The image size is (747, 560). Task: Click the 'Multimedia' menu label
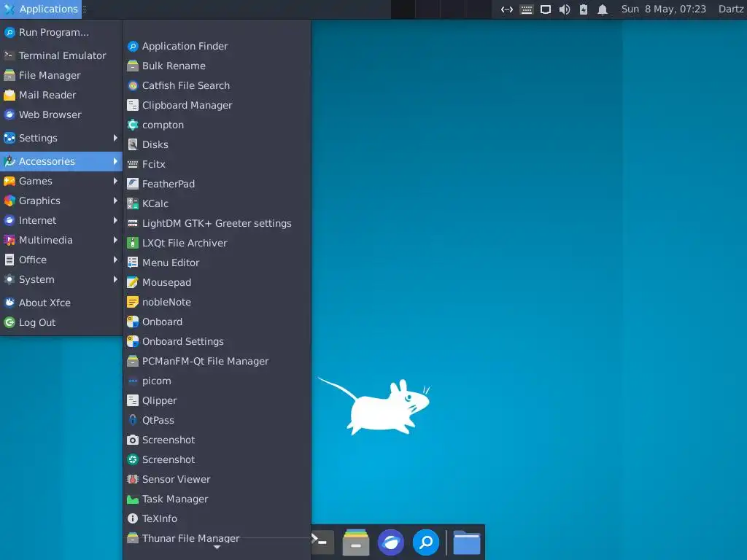[x=46, y=240]
